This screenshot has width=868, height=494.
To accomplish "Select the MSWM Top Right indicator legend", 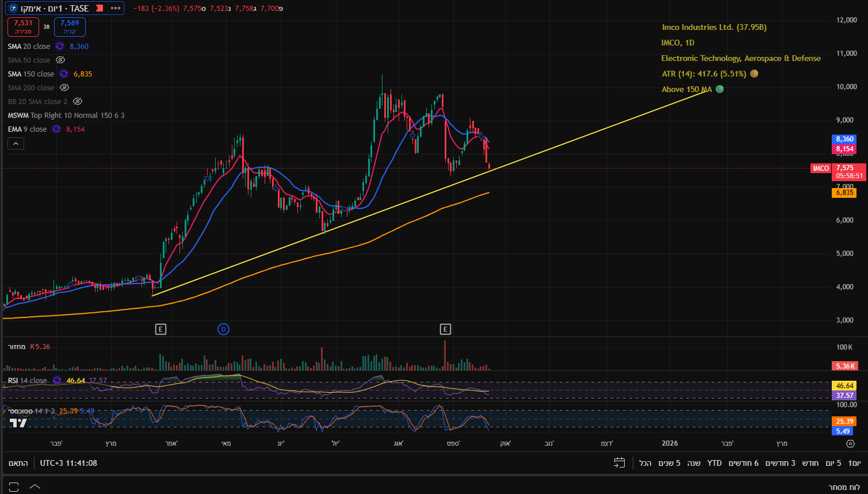I will pyautogui.click(x=66, y=116).
